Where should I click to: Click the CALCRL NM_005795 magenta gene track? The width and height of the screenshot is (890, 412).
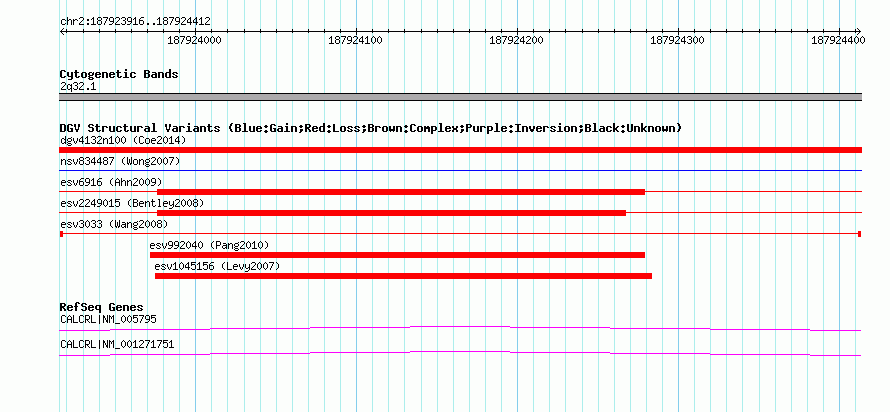[460, 329]
